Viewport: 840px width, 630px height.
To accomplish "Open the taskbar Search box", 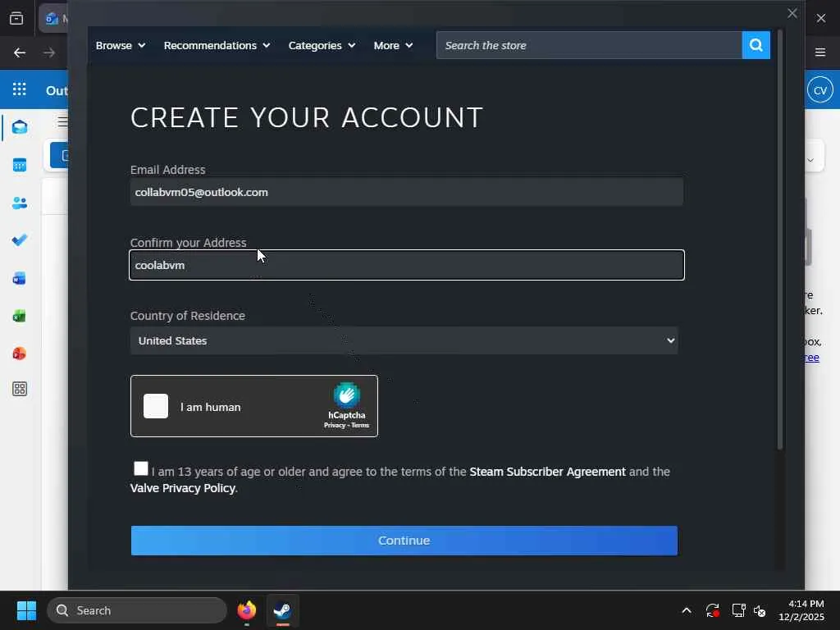I will click(x=137, y=610).
